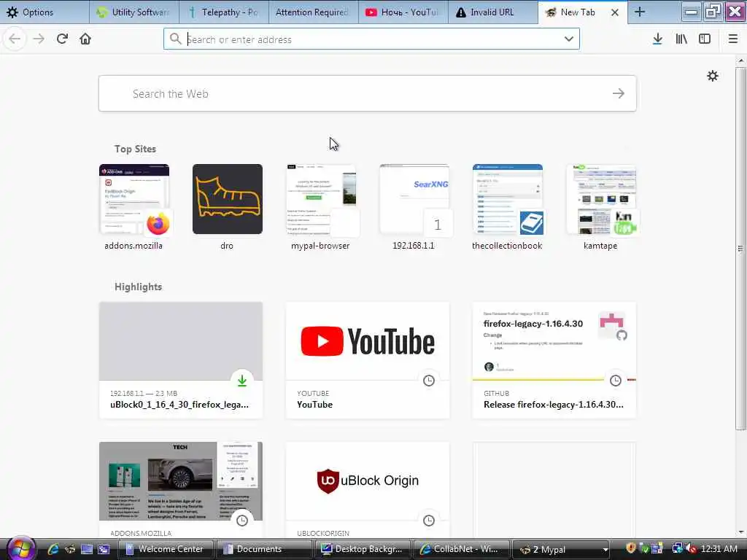The height and width of the screenshot is (560, 747).
Task: Open uBlock0_1_16_4_30_firefox_lega... download highlight
Action: pos(181,360)
